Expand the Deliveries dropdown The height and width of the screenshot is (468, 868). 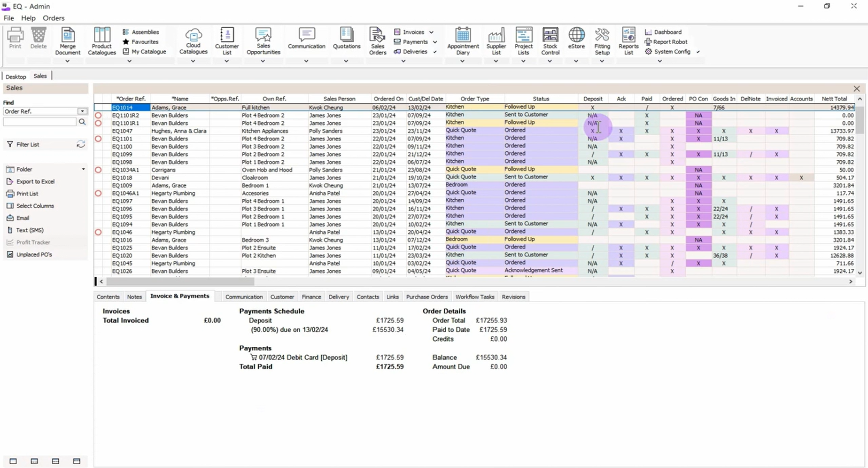pyautogui.click(x=435, y=52)
